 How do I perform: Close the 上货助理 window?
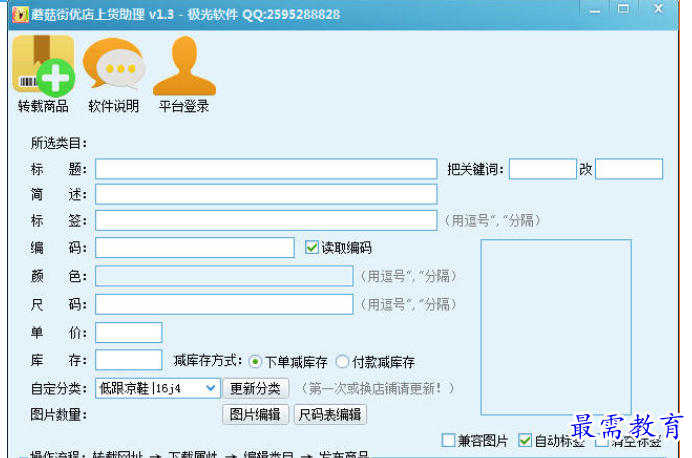658,9
